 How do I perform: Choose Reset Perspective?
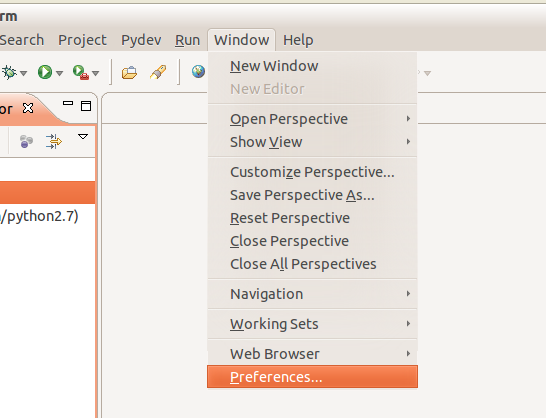coord(312,218)
